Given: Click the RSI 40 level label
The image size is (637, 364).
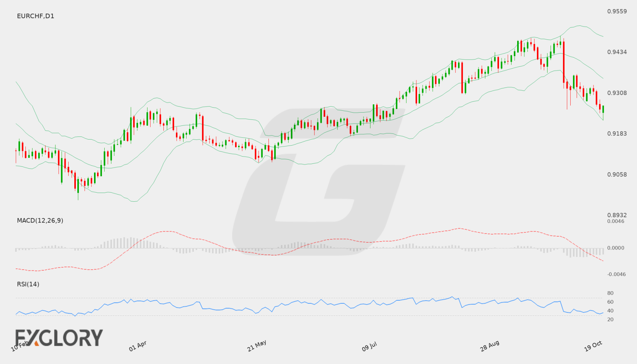Looking at the screenshot, I should point(610,311).
